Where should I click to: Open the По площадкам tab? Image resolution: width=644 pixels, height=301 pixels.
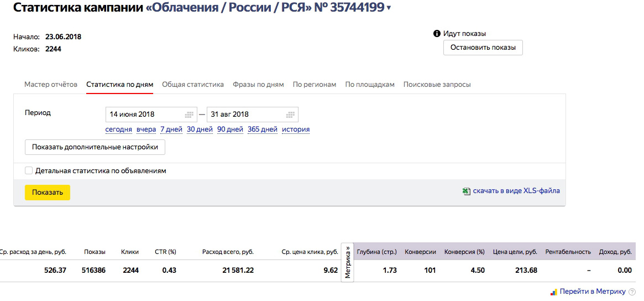(370, 84)
